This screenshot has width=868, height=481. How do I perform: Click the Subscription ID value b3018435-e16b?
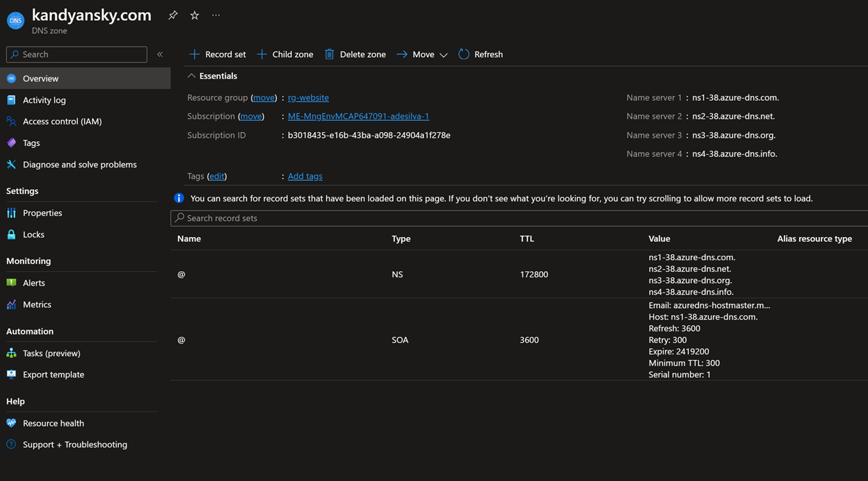[x=369, y=135]
